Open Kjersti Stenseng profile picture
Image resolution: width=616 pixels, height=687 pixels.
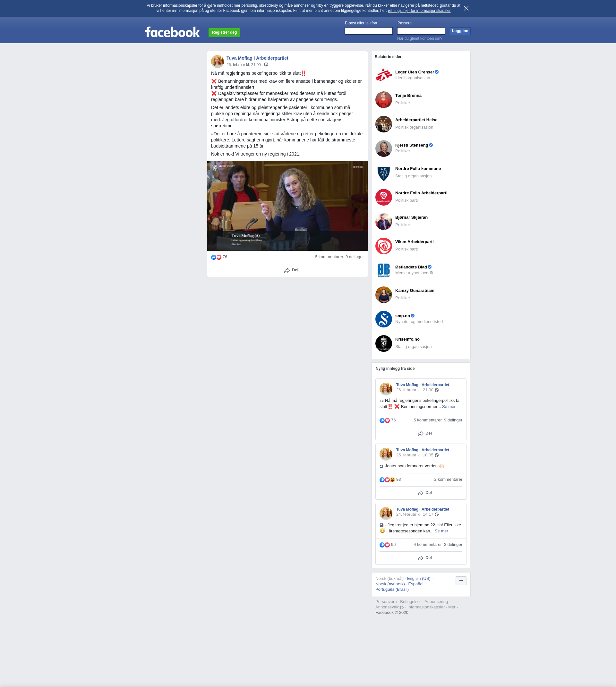(383, 148)
